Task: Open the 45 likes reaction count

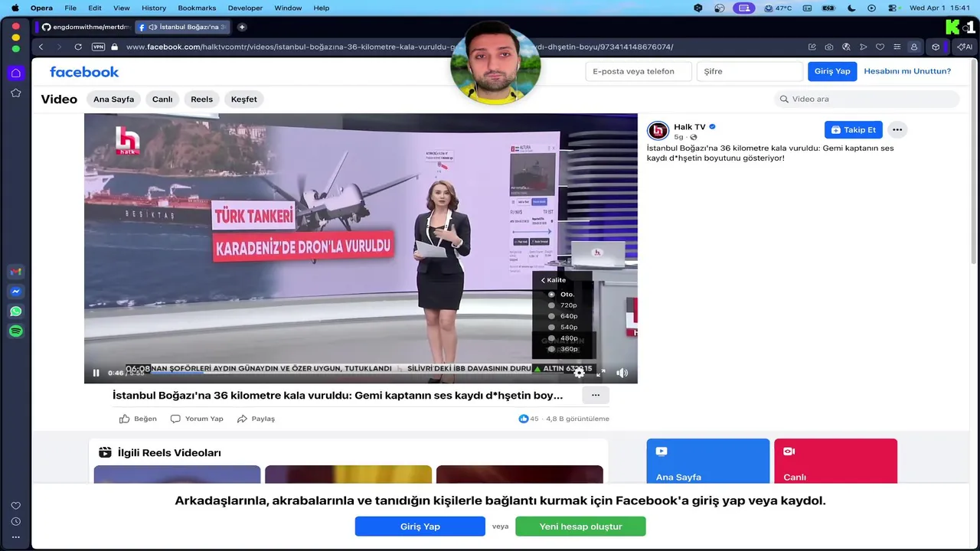Action: coord(529,419)
